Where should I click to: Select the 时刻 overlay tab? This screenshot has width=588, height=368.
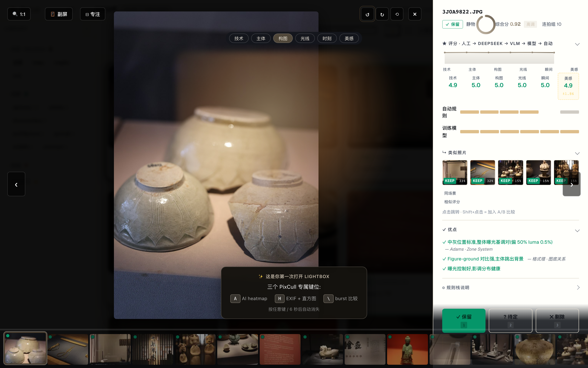click(327, 38)
